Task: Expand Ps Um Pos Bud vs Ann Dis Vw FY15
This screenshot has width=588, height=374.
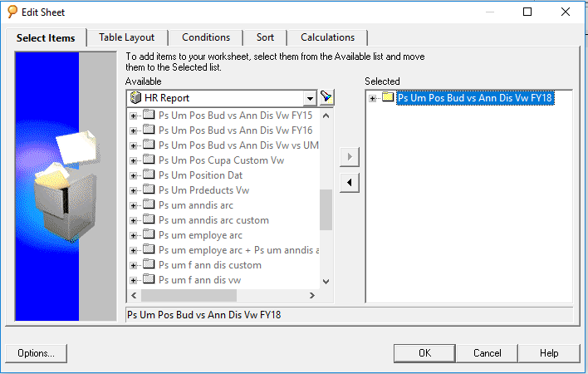Action: click(133, 116)
